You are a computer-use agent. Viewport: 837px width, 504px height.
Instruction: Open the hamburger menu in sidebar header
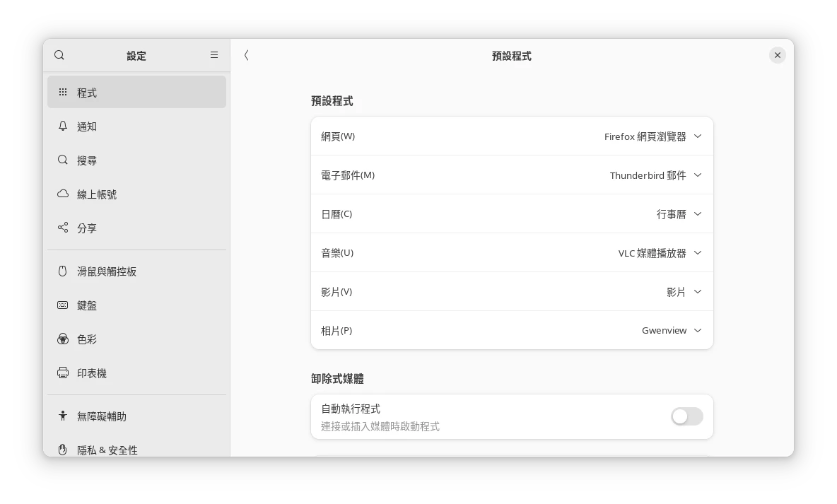pyautogui.click(x=214, y=55)
